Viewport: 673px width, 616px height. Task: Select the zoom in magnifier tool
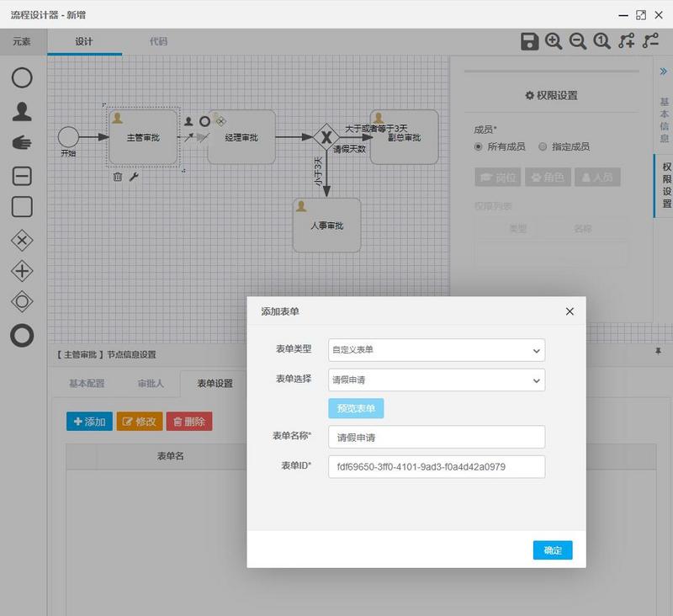point(554,40)
